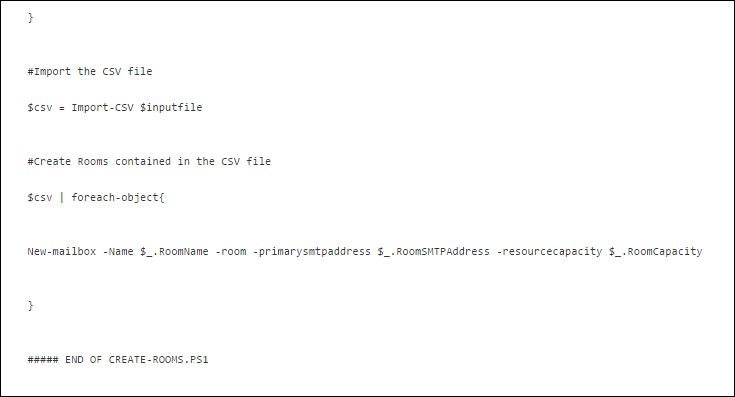Click the $inputfile variable
Screen dimensions: 735x397
[x=171, y=107]
